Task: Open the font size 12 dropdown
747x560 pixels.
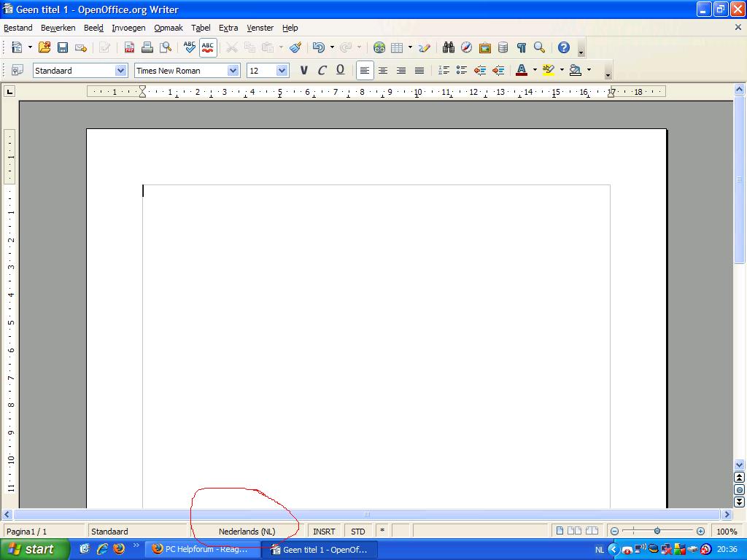Action: point(282,71)
